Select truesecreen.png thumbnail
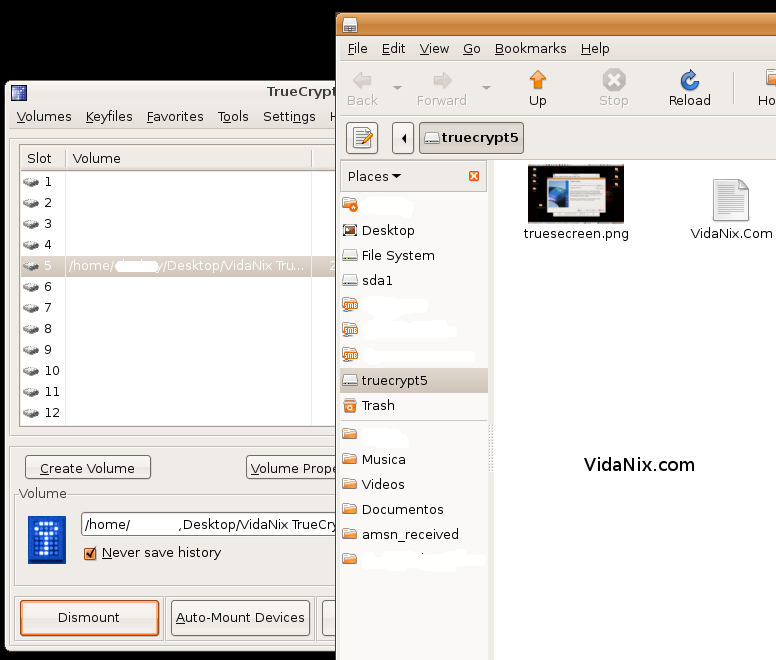 pos(576,194)
